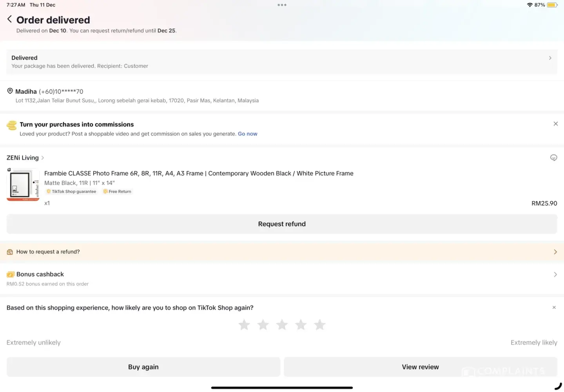Tap the refund help icon
The width and height of the screenshot is (564, 392).
(10, 252)
